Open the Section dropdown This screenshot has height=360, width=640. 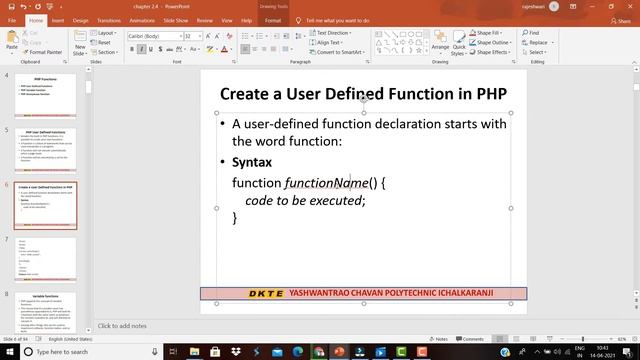pyautogui.click(x=104, y=52)
